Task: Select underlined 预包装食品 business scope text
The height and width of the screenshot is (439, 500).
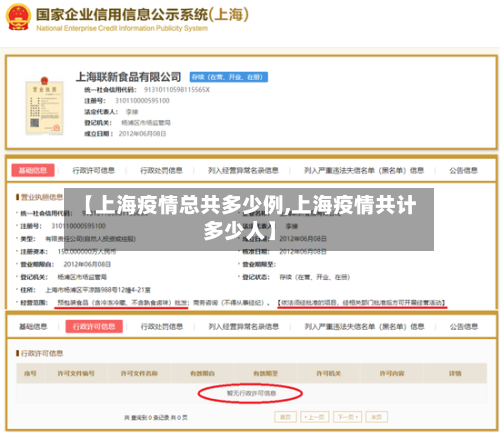Action: tap(122, 303)
